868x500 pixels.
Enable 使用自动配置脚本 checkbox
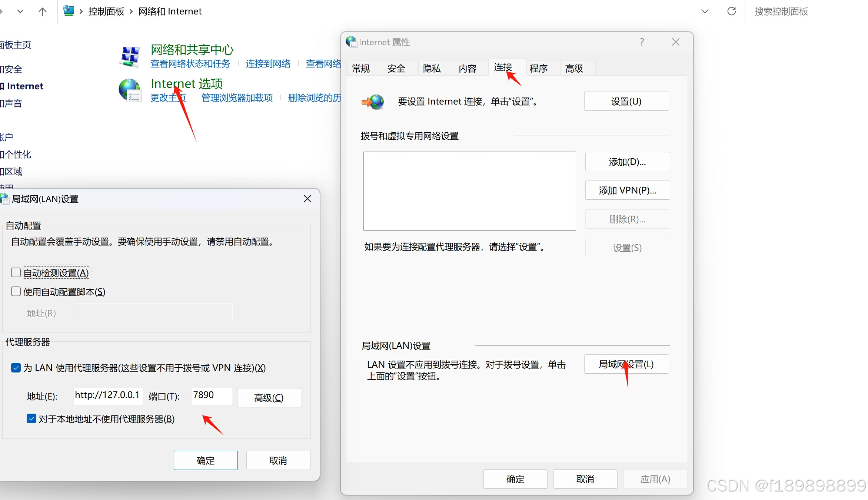click(x=16, y=291)
